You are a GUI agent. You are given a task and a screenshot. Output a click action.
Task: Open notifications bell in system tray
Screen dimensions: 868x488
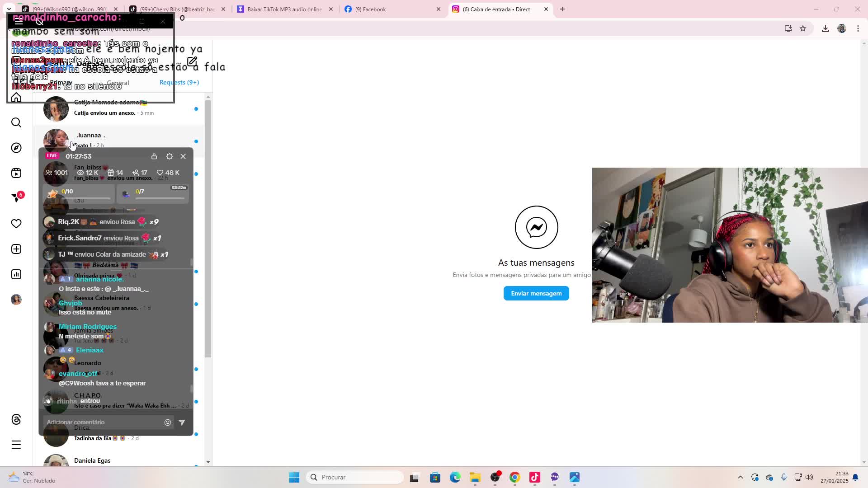tap(855, 477)
